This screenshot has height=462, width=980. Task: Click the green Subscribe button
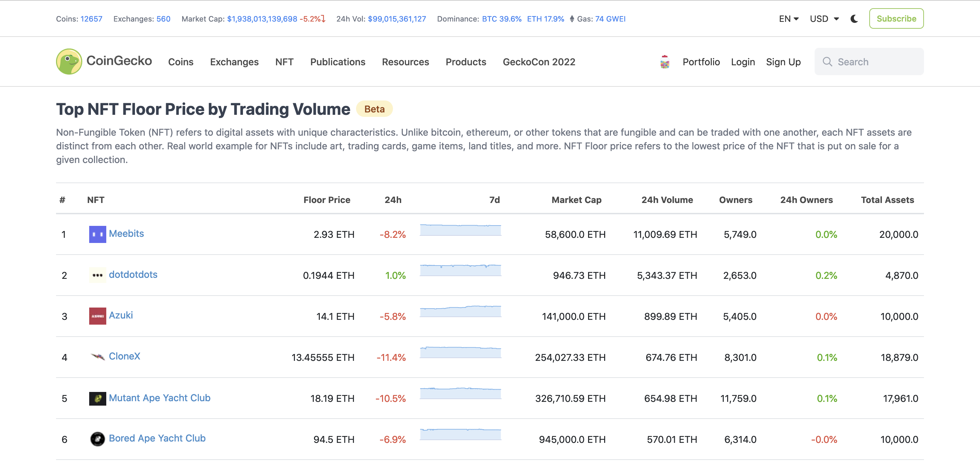896,19
